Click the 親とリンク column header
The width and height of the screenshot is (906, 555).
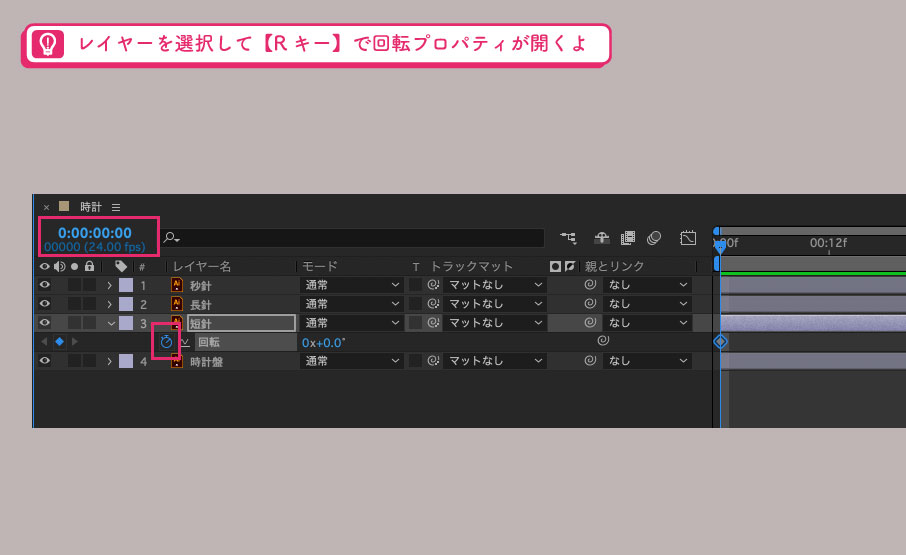614,266
